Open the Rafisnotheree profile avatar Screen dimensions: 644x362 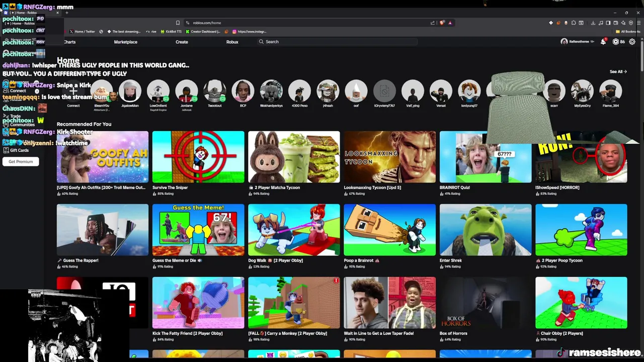pos(564,42)
